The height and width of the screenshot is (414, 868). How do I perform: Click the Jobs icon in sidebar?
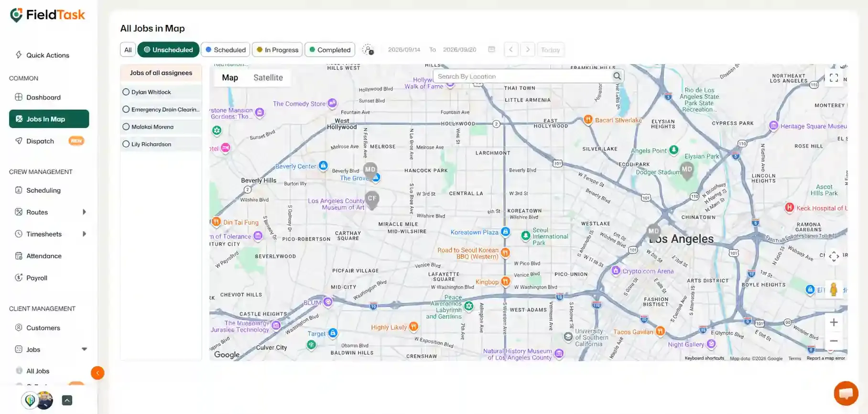coord(19,349)
